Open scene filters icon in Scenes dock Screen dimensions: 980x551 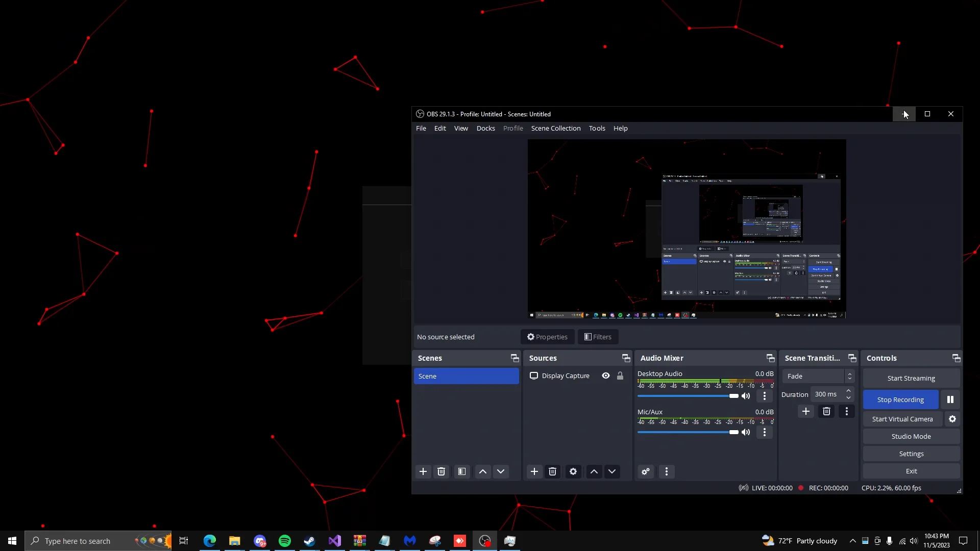click(461, 471)
